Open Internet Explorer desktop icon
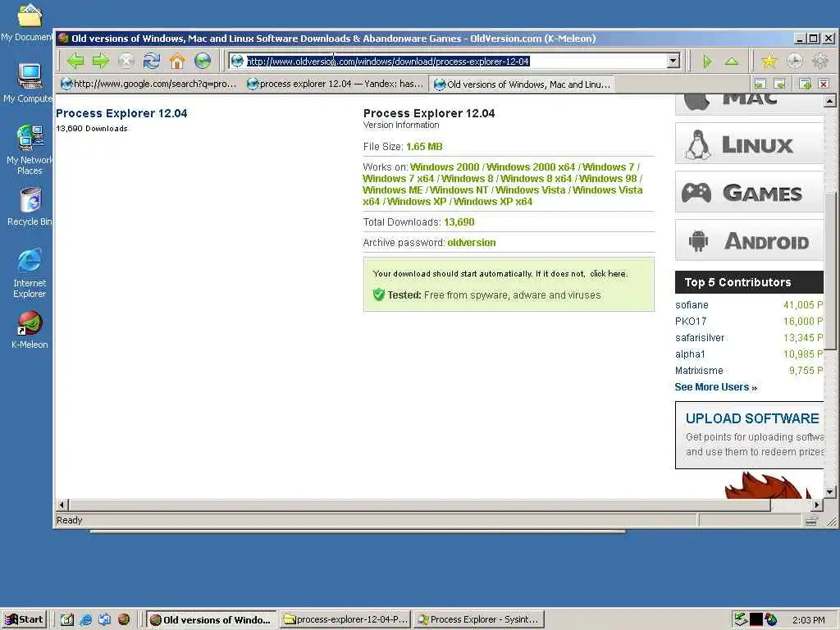 point(30,273)
